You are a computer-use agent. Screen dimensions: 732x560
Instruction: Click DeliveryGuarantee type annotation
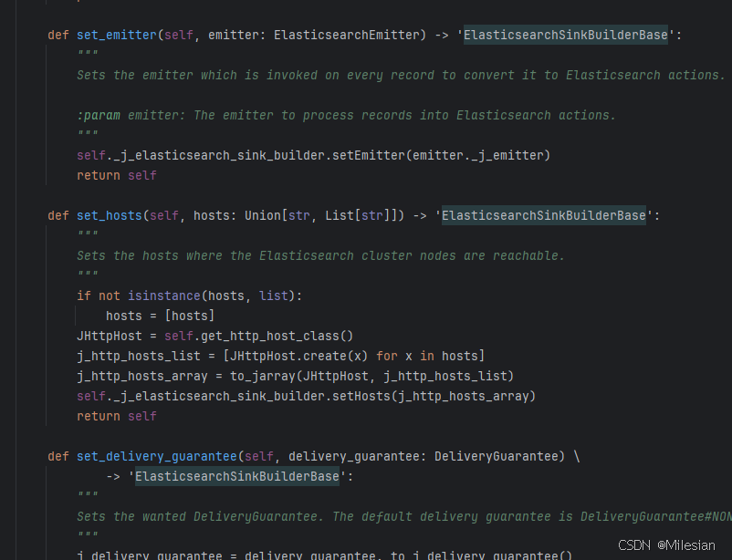pyautogui.click(x=497, y=456)
